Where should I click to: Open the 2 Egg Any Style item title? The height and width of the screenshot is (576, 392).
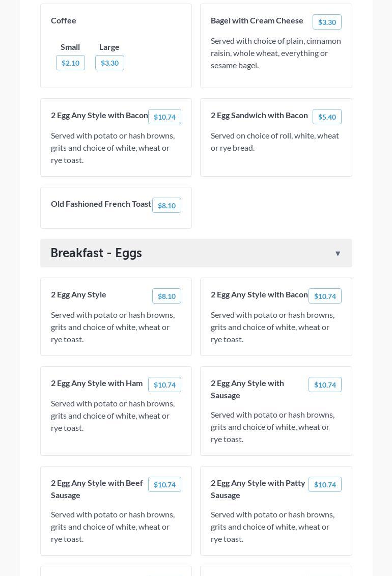tap(78, 294)
